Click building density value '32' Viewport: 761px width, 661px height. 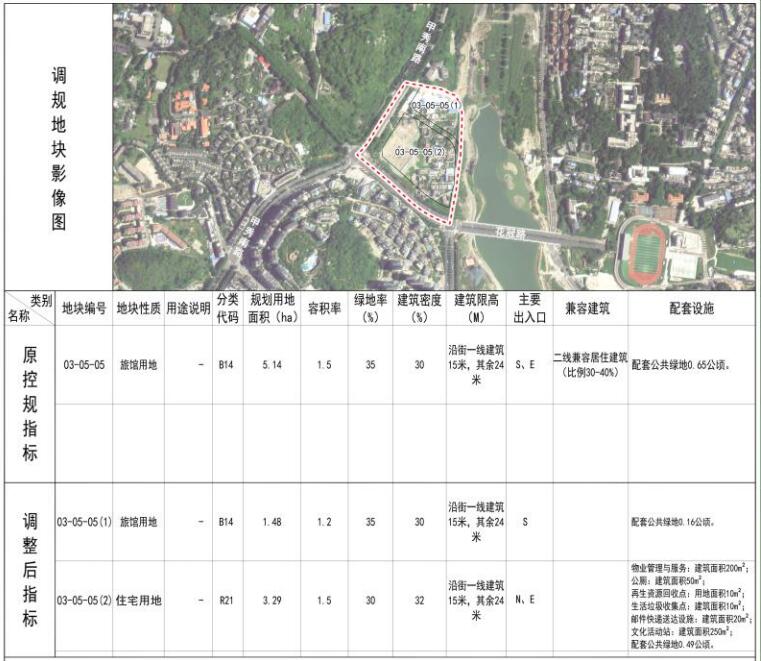(419, 600)
